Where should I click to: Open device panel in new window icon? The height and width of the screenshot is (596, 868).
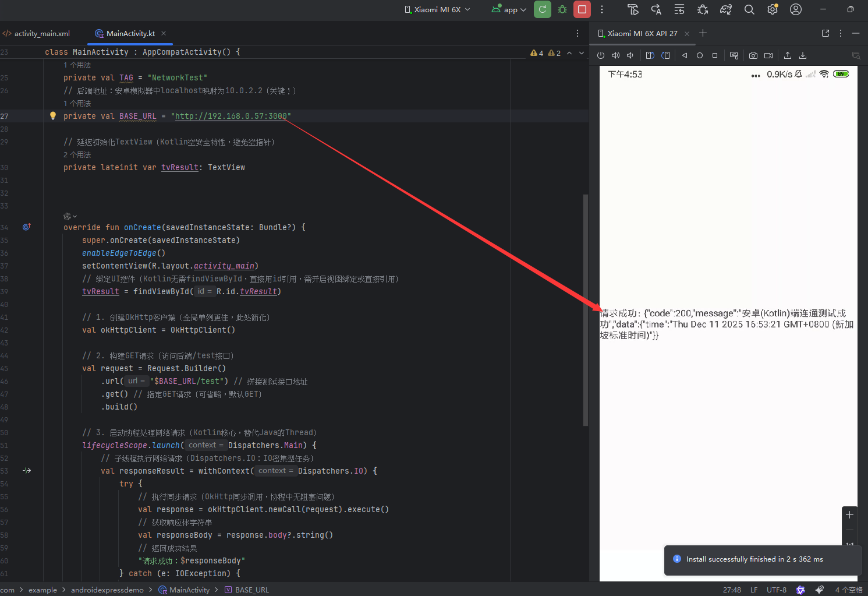[826, 33]
